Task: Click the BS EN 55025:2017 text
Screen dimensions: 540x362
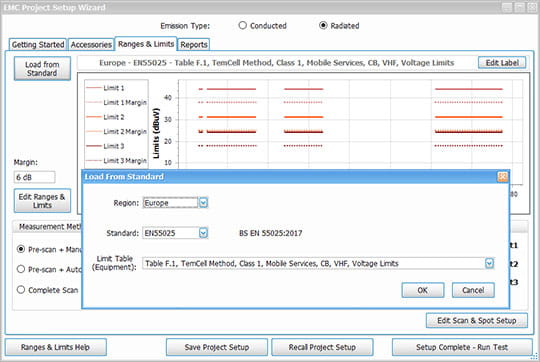Action: pos(271,233)
